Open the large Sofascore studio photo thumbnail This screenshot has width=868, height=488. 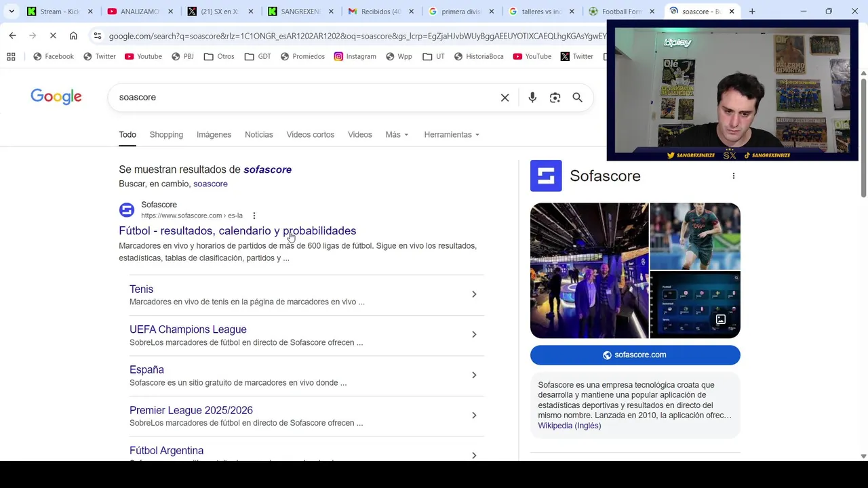click(589, 270)
